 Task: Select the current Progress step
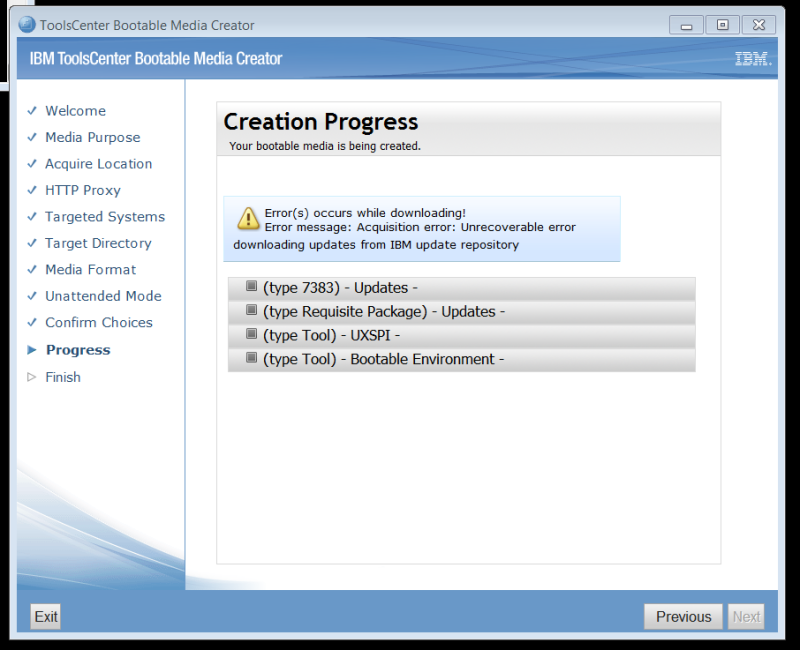pyautogui.click(x=78, y=350)
